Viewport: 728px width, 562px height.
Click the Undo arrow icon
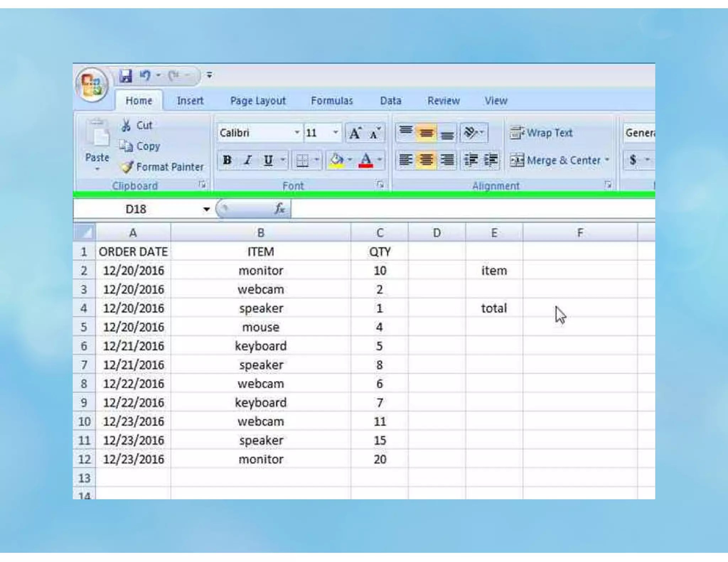[145, 75]
